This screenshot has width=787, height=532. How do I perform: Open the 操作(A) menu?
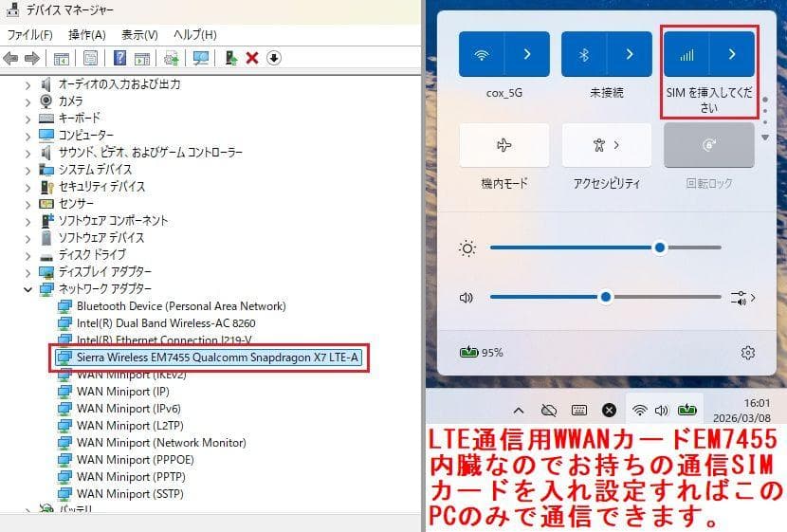pyautogui.click(x=87, y=35)
